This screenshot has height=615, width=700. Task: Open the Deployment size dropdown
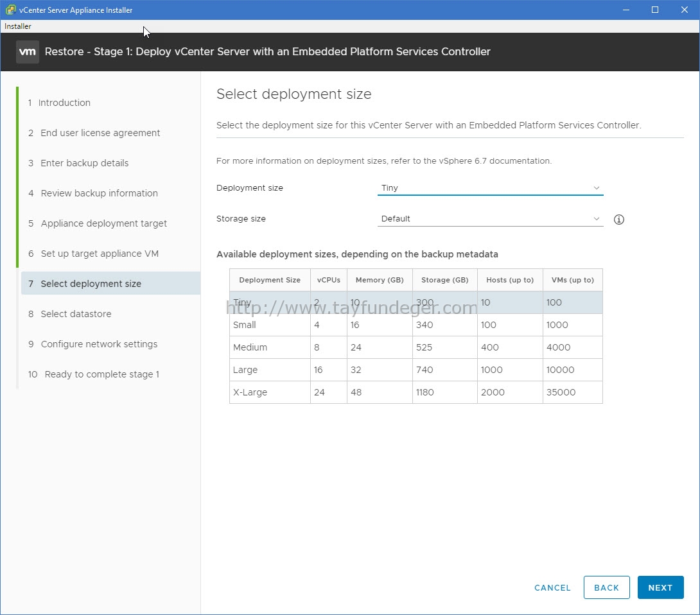click(490, 188)
